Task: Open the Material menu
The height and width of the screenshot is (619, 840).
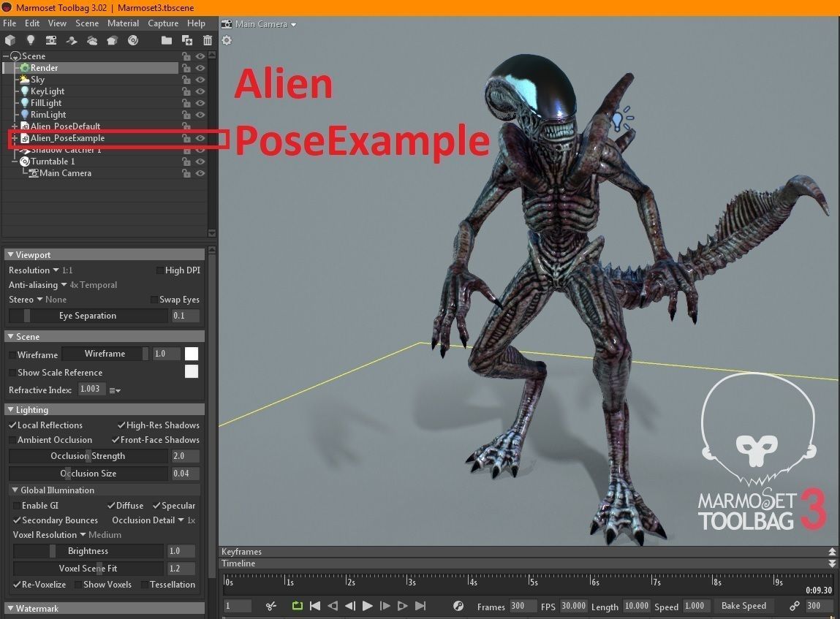Action: pyautogui.click(x=123, y=23)
